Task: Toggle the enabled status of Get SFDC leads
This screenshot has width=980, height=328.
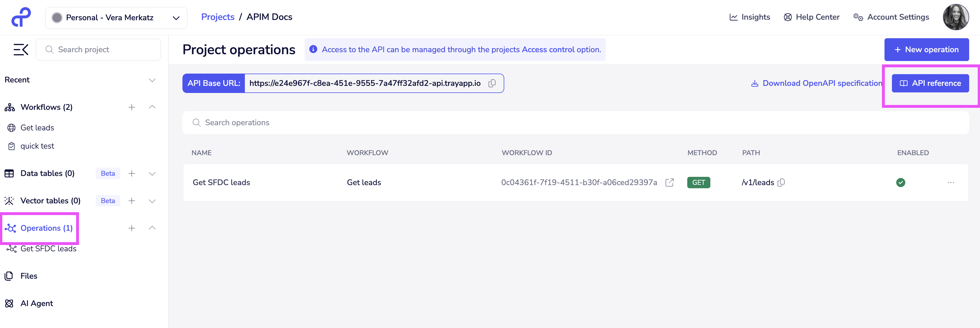Action: 900,183
